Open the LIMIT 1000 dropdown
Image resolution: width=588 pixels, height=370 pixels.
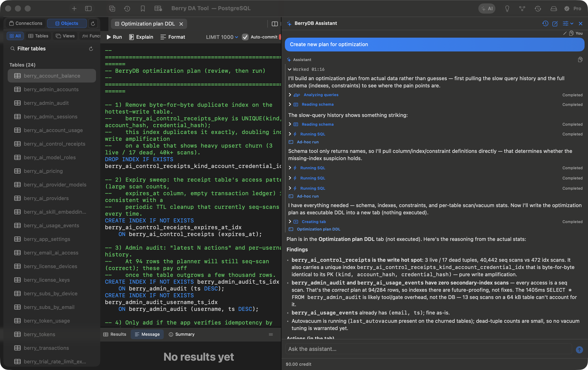222,37
